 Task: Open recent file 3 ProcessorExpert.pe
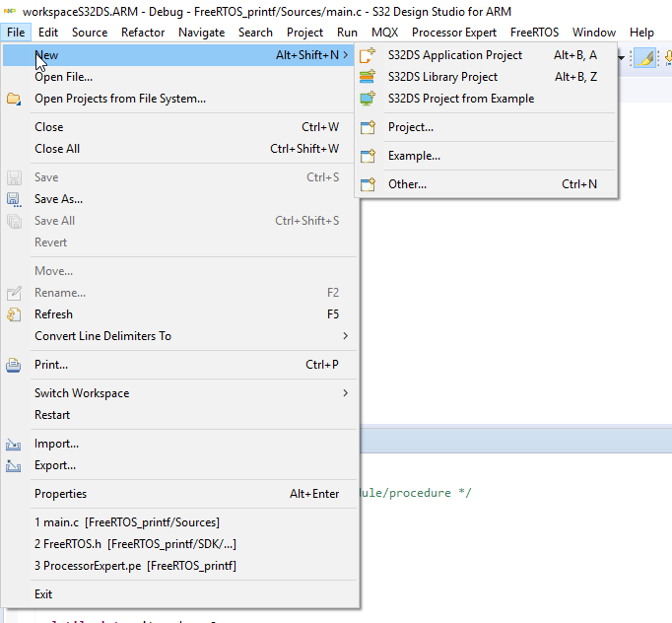(x=180, y=566)
